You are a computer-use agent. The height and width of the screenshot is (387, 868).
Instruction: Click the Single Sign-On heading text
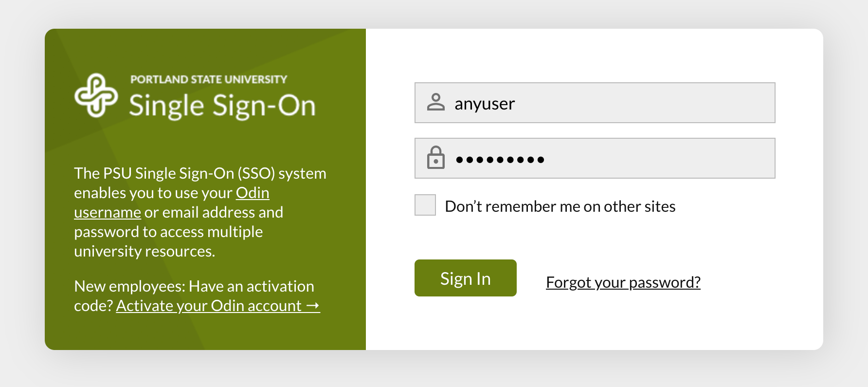222,106
